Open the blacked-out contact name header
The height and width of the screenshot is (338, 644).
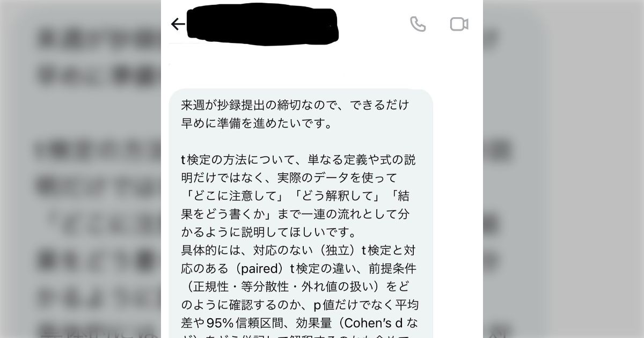[263, 24]
